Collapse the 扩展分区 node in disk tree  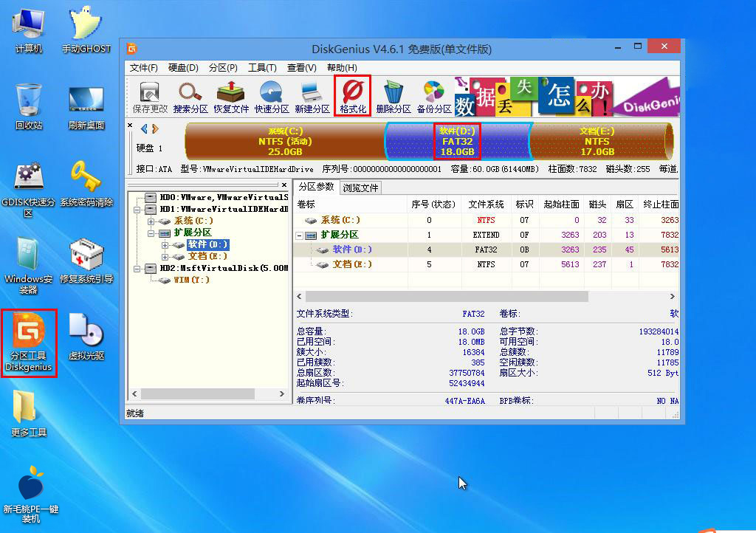coord(151,233)
